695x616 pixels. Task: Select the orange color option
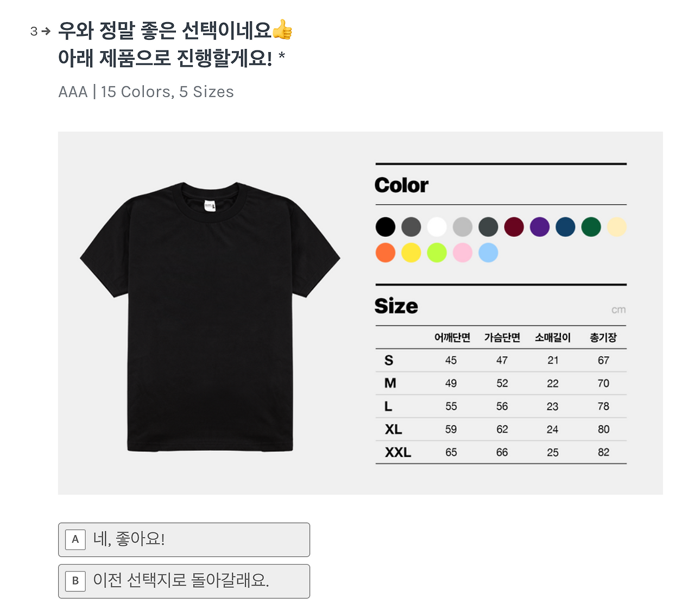point(385,252)
